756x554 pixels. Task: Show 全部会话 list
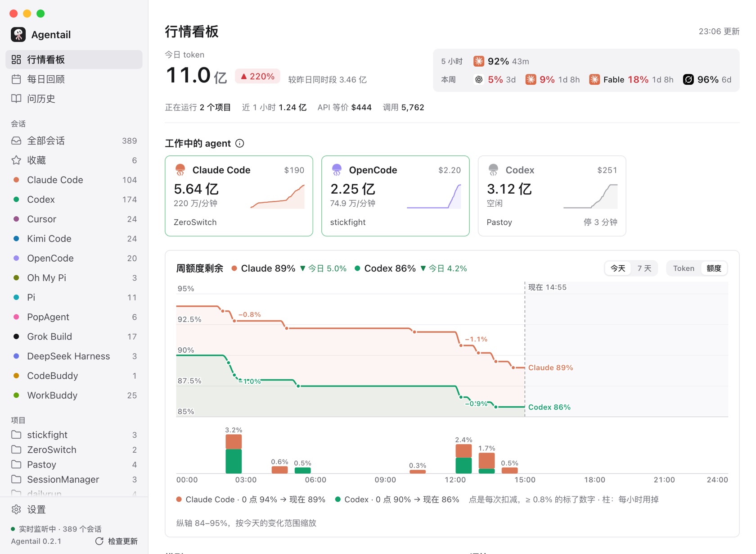click(x=74, y=141)
